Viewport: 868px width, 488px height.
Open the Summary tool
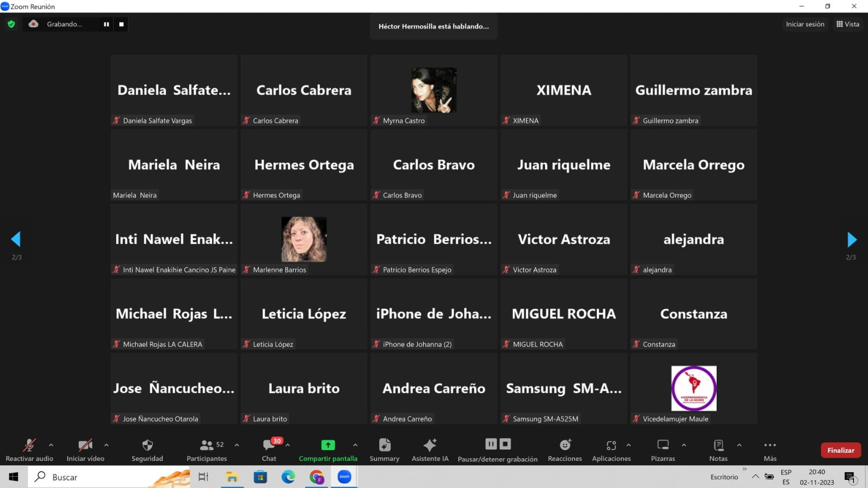pyautogui.click(x=384, y=450)
